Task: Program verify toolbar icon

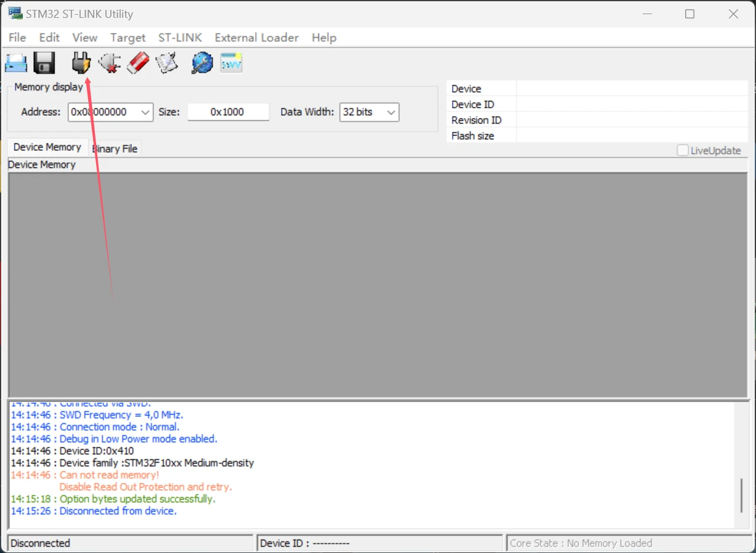Action: (x=167, y=63)
